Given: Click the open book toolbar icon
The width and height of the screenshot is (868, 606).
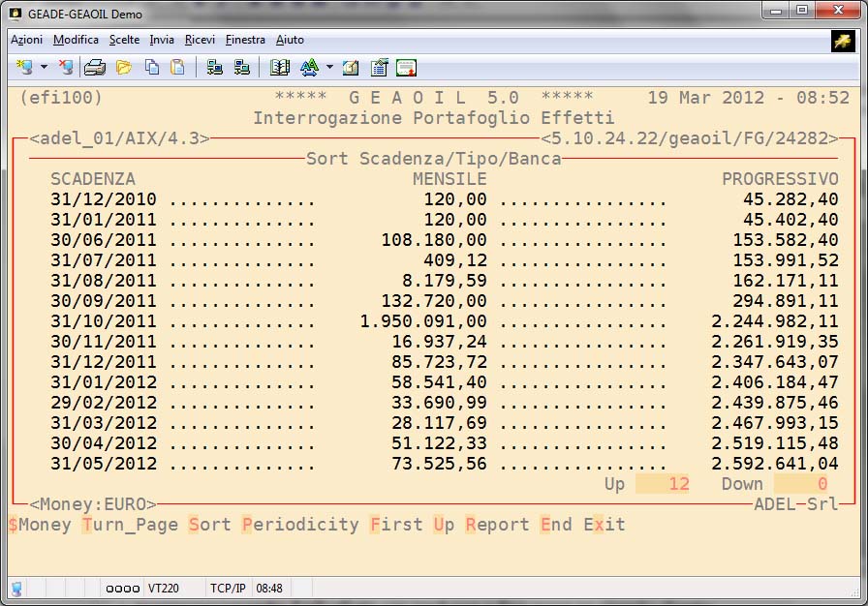Looking at the screenshot, I should (x=280, y=67).
